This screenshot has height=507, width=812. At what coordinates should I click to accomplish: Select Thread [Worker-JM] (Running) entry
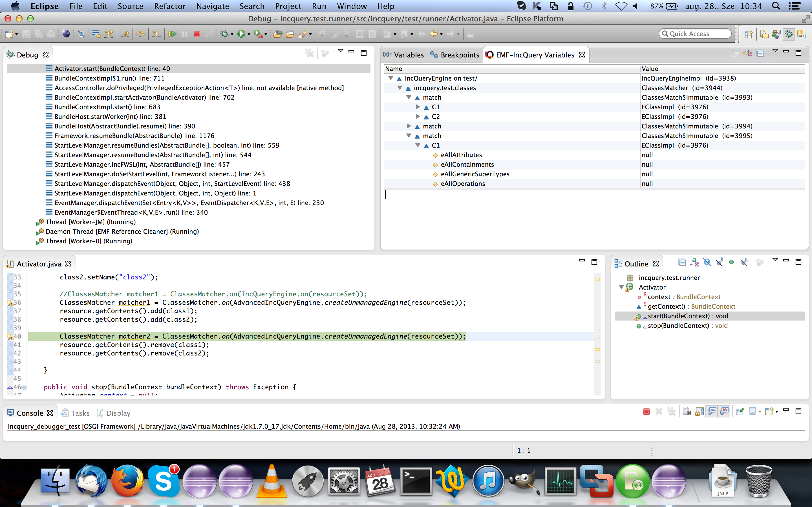(x=90, y=222)
